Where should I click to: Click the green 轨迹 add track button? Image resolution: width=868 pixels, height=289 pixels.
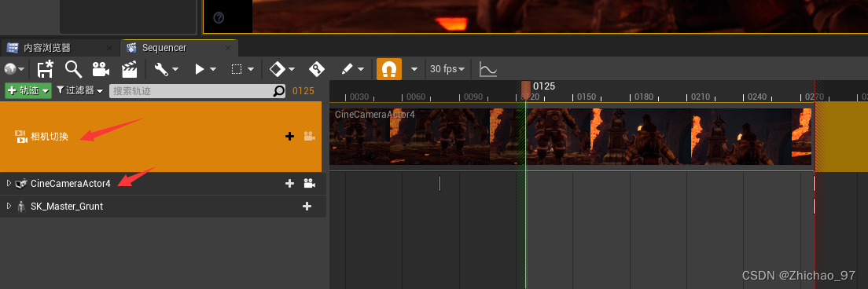[x=28, y=90]
